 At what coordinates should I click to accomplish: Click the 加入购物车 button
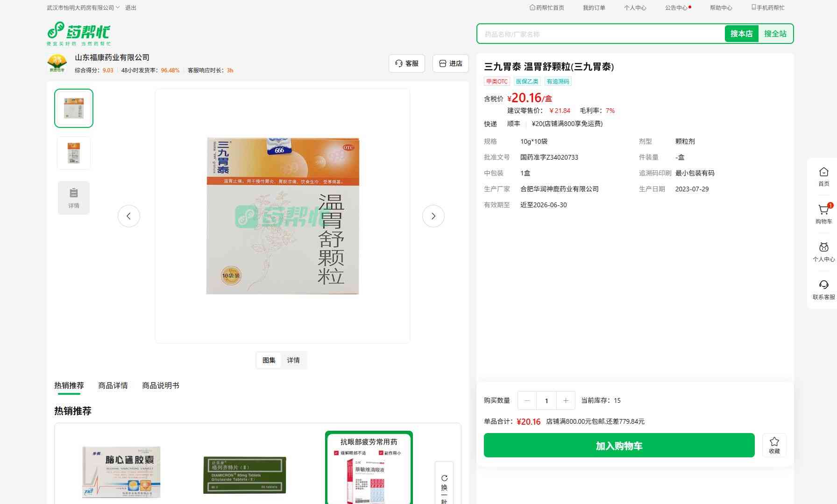pyautogui.click(x=619, y=446)
